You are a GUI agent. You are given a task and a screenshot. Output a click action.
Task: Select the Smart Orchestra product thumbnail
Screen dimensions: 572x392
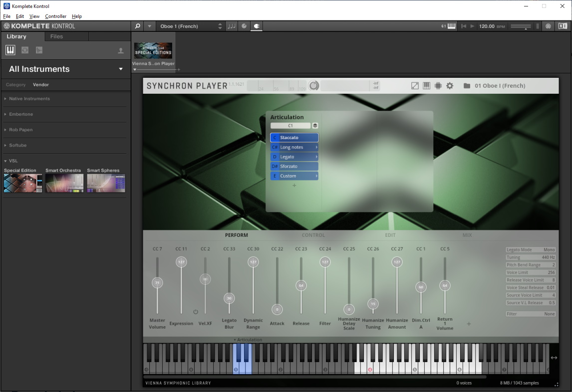coord(64,183)
